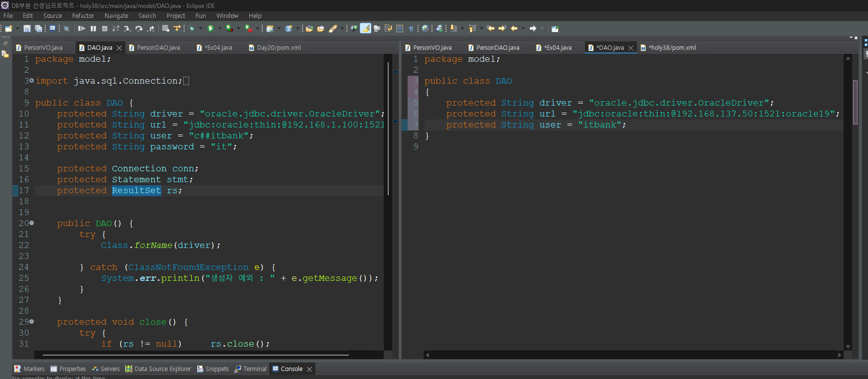Toggle Mark Occurrences highlighter button
The width and height of the screenshot is (868, 379).
coord(365,28)
